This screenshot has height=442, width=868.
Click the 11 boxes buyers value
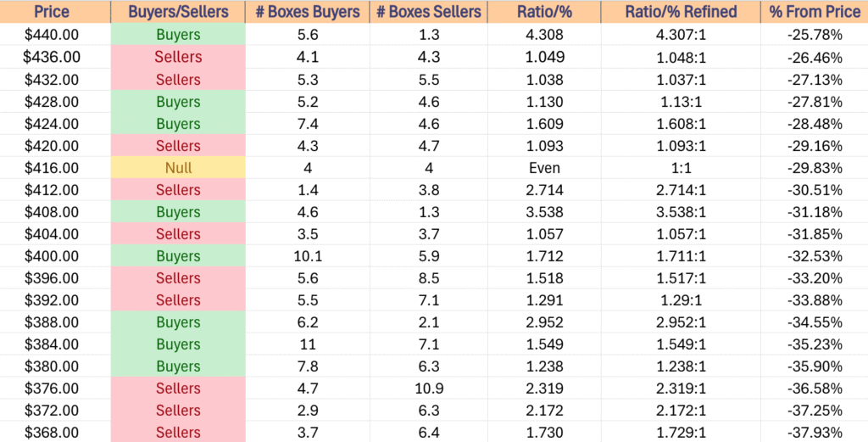click(307, 344)
